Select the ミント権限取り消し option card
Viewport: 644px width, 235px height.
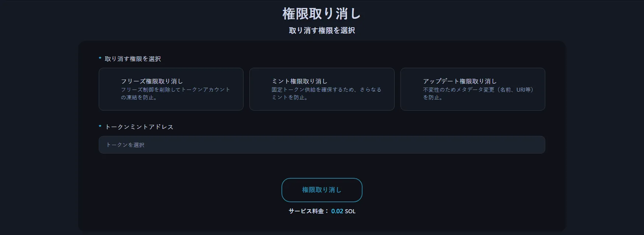click(x=322, y=89)
